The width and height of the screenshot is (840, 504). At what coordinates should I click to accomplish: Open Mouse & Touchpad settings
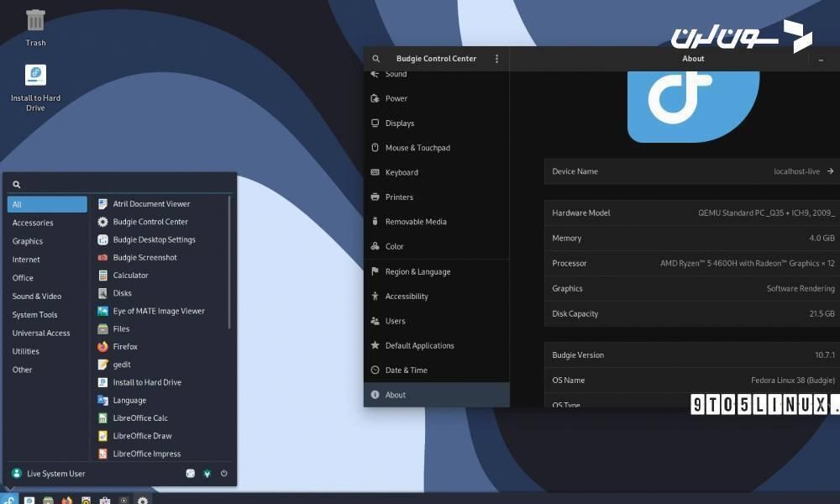(x=437, y=148)
